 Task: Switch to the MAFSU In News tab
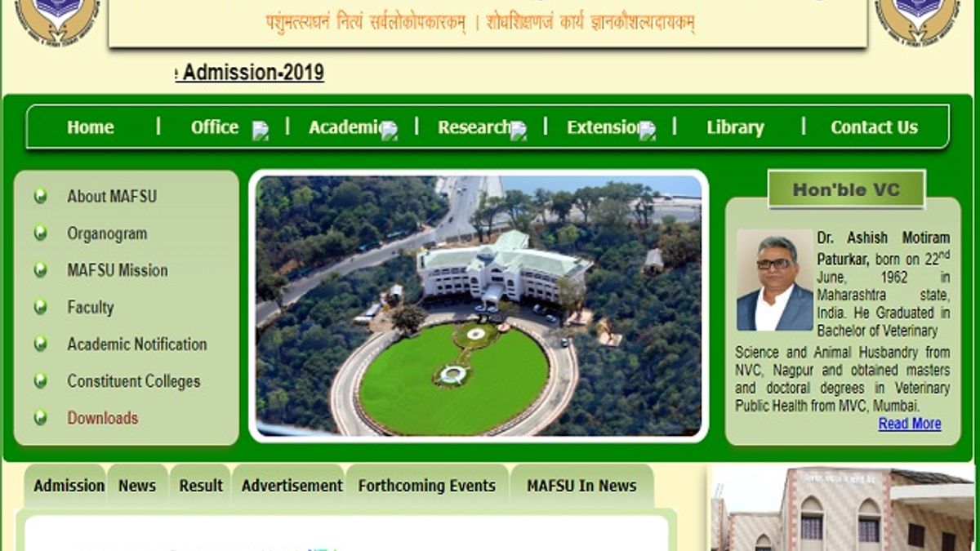point(581,486)
